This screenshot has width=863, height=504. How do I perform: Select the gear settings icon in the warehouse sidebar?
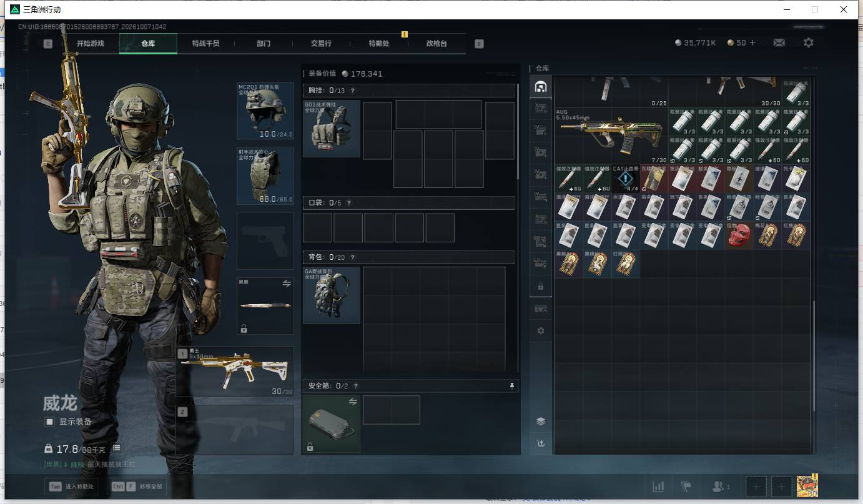(541, 330)
